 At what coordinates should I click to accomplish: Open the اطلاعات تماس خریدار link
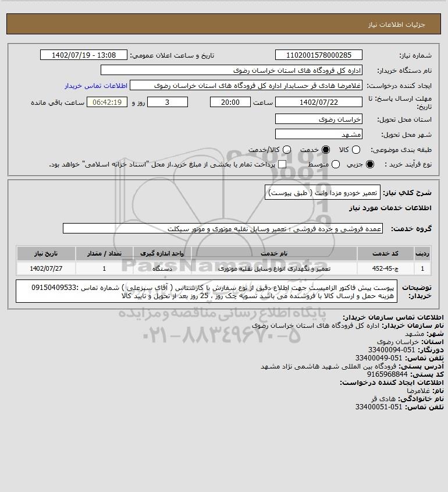click(x=96, y=86)
